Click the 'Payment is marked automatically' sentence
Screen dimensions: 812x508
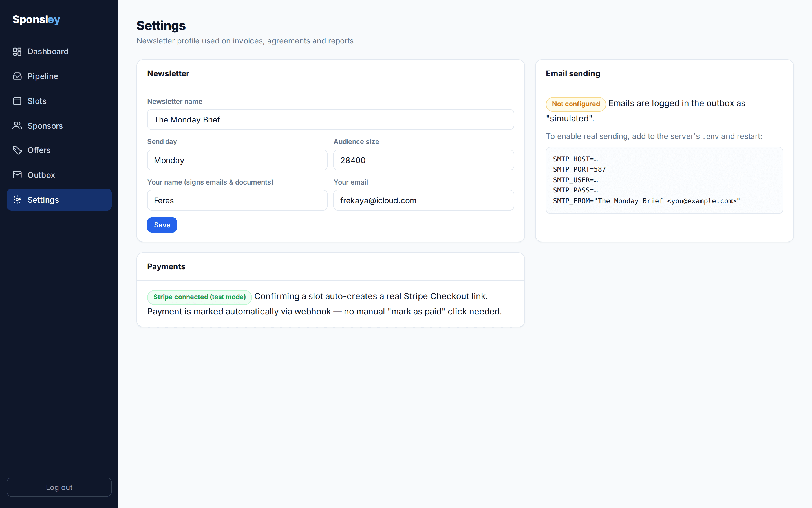coord(325,312)
